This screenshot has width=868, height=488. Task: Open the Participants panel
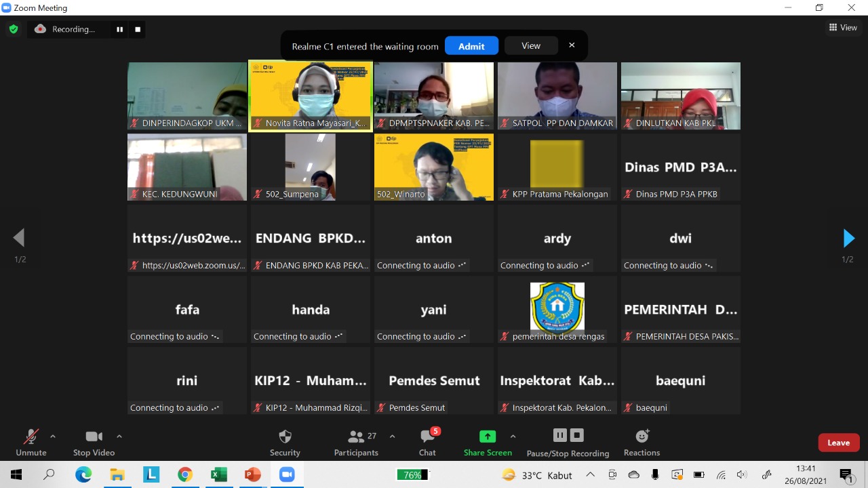click(x=356, y=442)
